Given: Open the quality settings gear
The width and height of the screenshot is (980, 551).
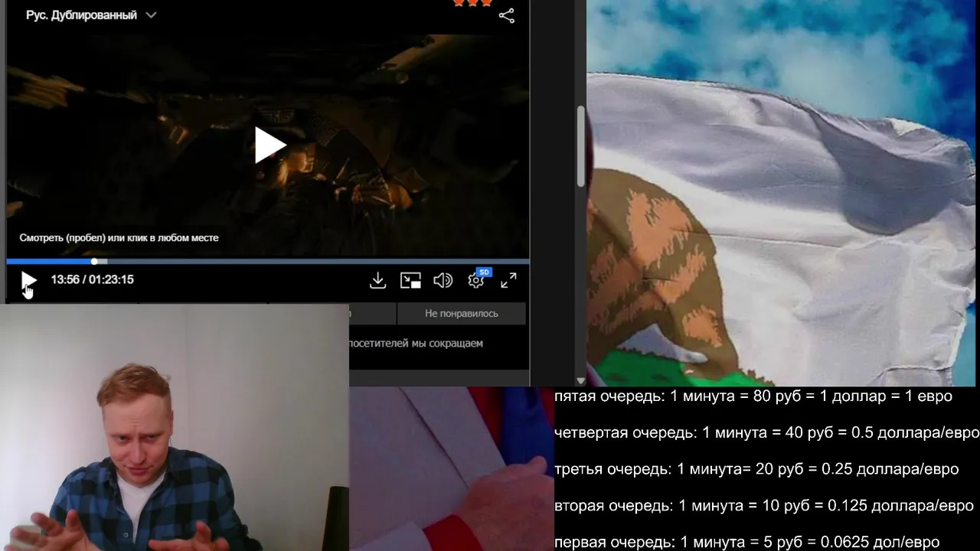Looking at the screenshot, I should (476, 281).
